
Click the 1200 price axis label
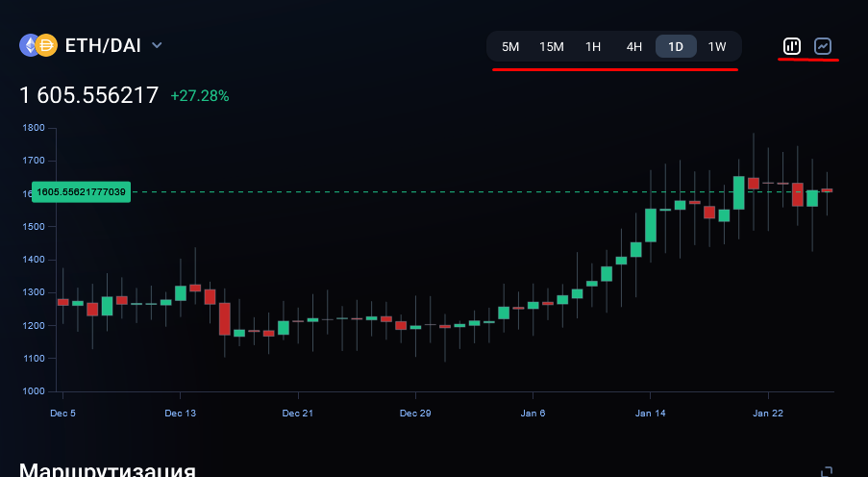click(x=34, y=326)
